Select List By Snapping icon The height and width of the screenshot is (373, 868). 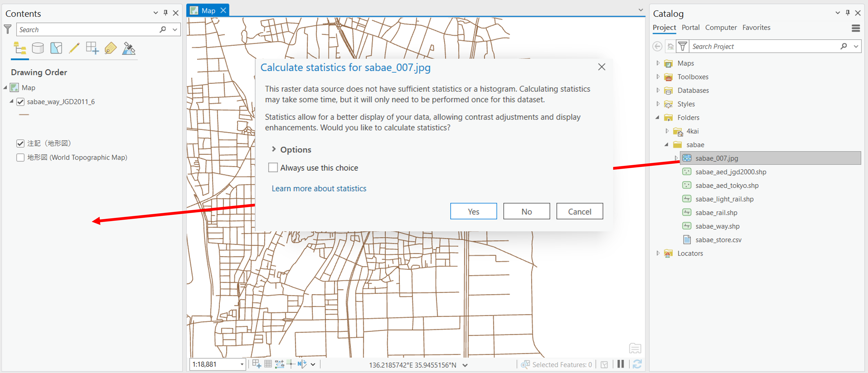[x=92, y=48]
